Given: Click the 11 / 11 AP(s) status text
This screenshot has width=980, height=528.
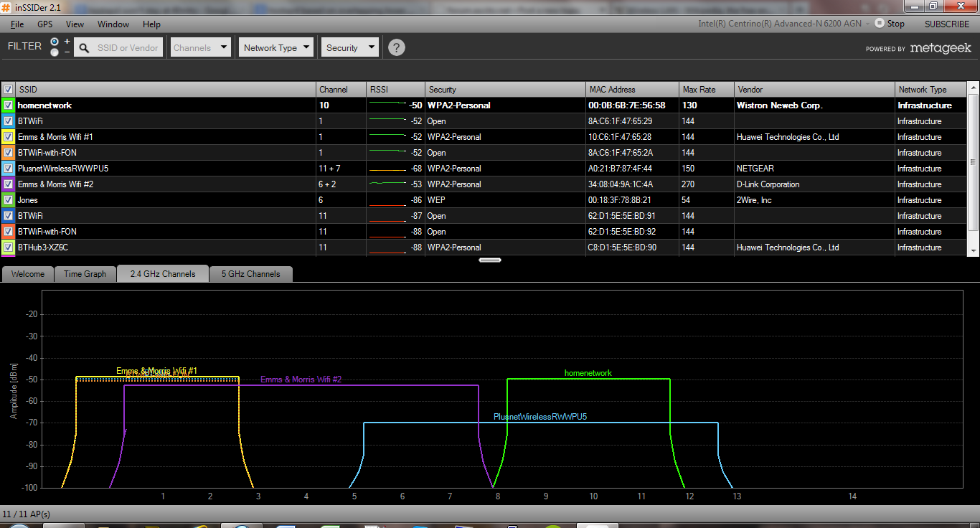Looking at the screenshot, I should click(27, 514).
